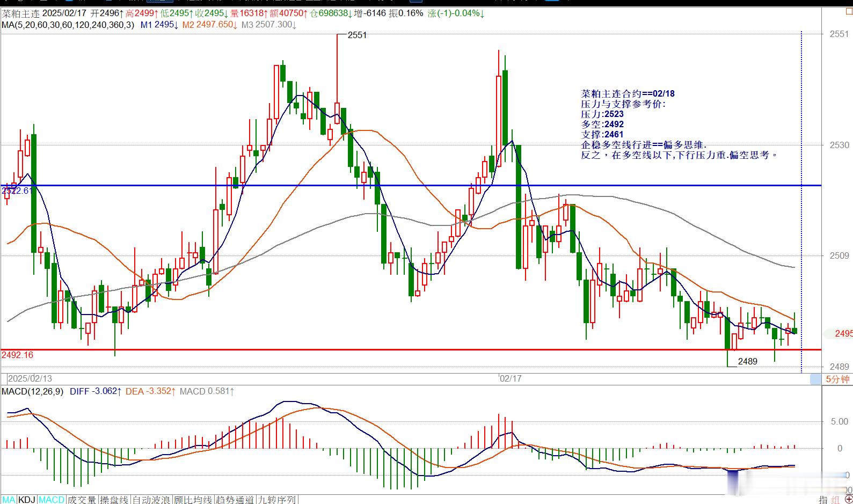Click the 支撑:2461 annotation text

click(x=602, y=134)
